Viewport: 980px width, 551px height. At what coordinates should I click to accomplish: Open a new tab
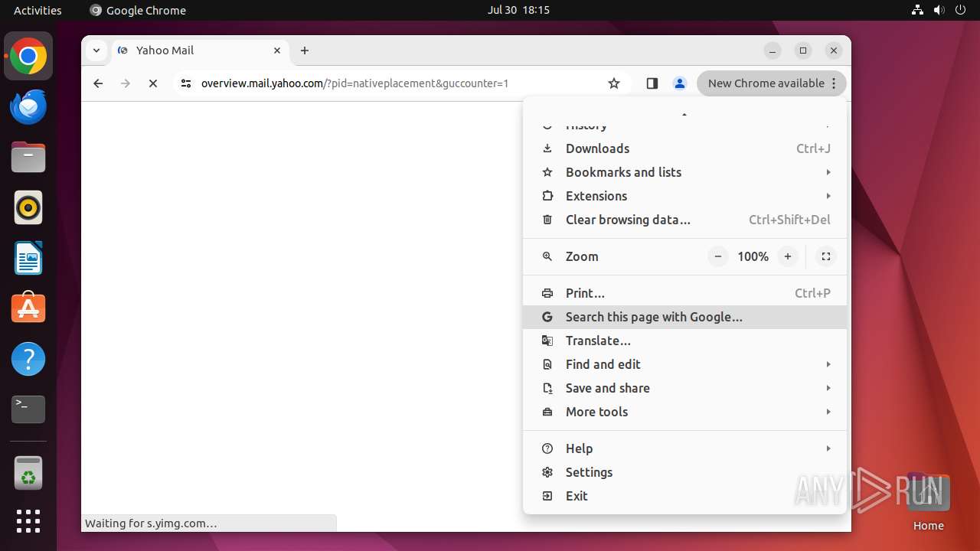(x=305, y=51)
